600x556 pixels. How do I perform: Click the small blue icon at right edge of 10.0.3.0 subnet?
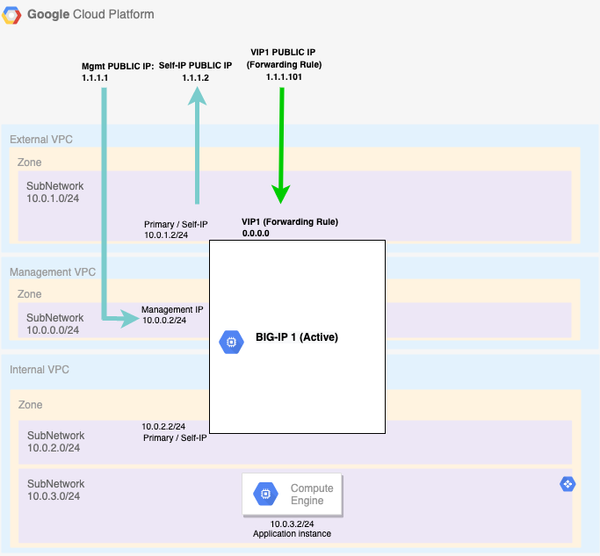568,484
